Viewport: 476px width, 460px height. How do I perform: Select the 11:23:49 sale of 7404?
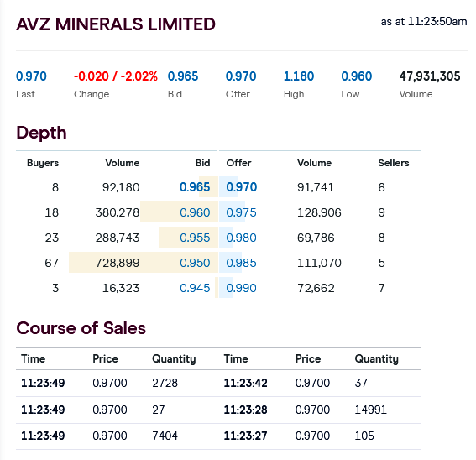click(x=118, y=436)
